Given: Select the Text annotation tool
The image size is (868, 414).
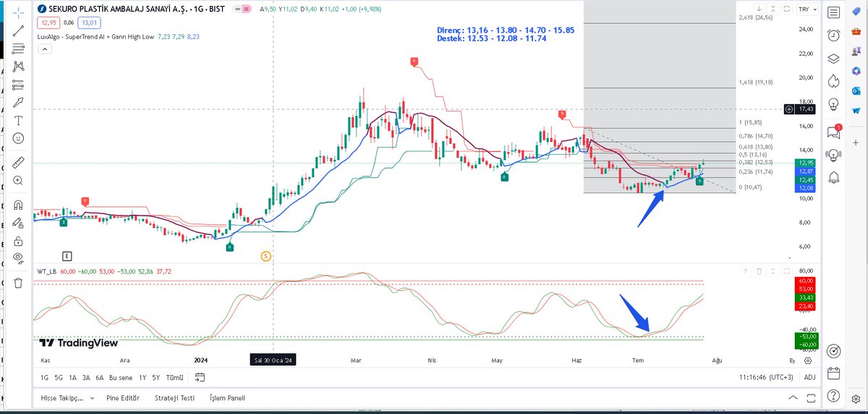Looking at the screenshot, I should point(18,119).
